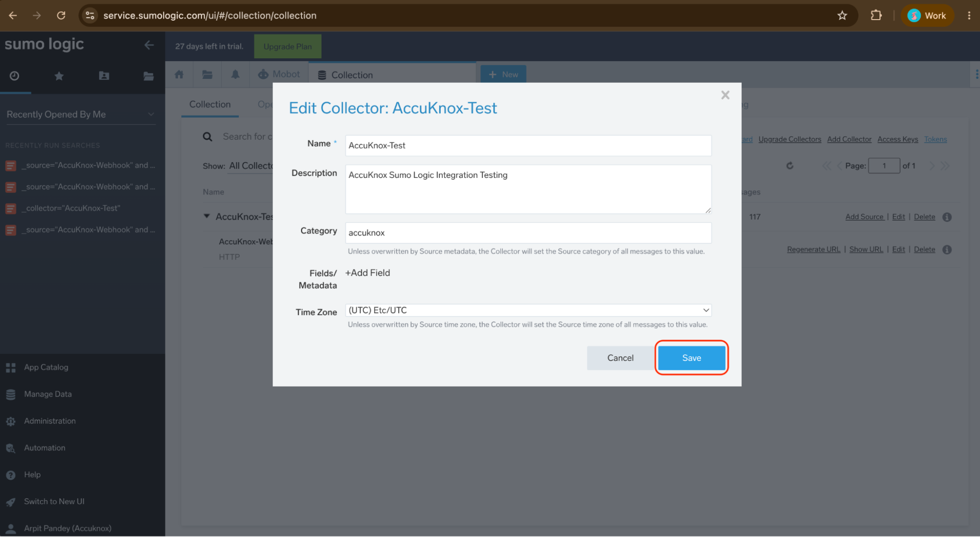Click the Page number field

(883, 166)
